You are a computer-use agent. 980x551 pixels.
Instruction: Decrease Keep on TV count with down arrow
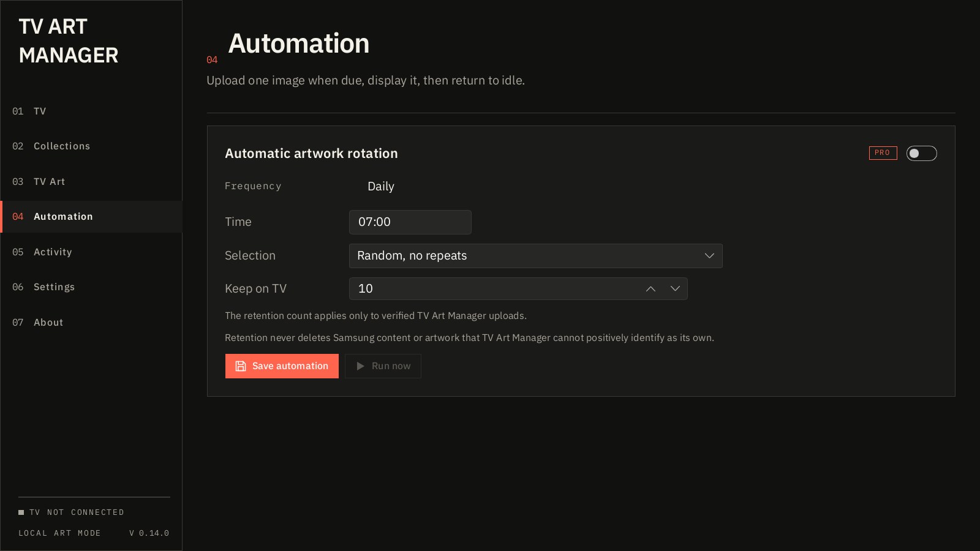(675, 289)
